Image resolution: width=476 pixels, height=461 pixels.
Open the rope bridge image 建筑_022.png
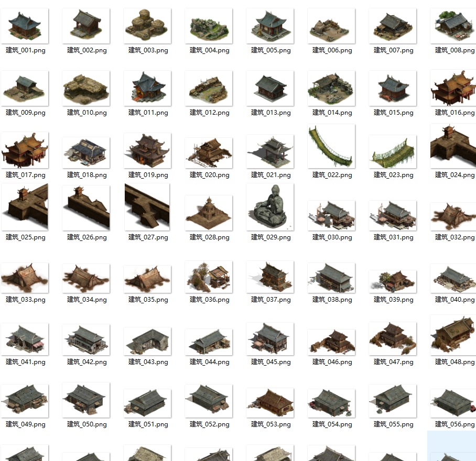[x=331, y=147]
